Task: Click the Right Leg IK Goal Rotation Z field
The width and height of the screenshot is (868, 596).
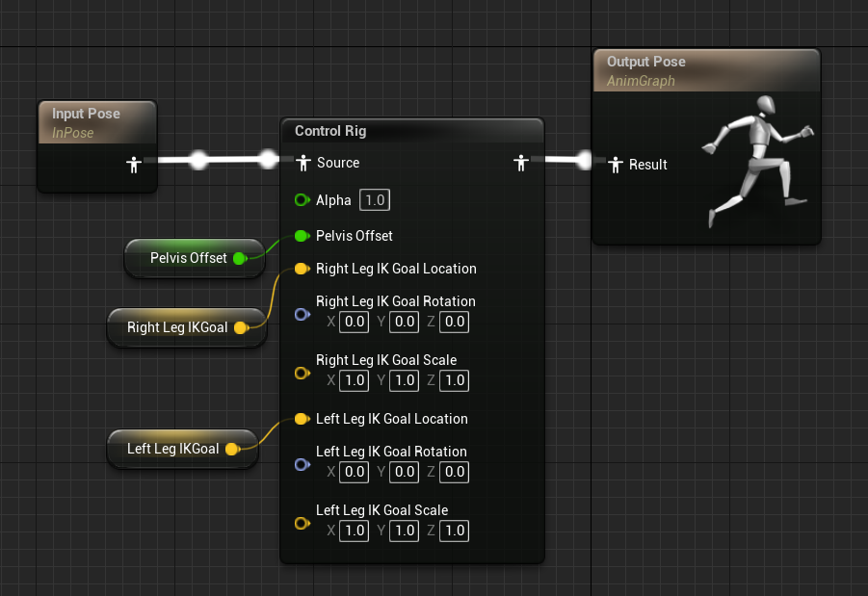Action: point(455,322)
